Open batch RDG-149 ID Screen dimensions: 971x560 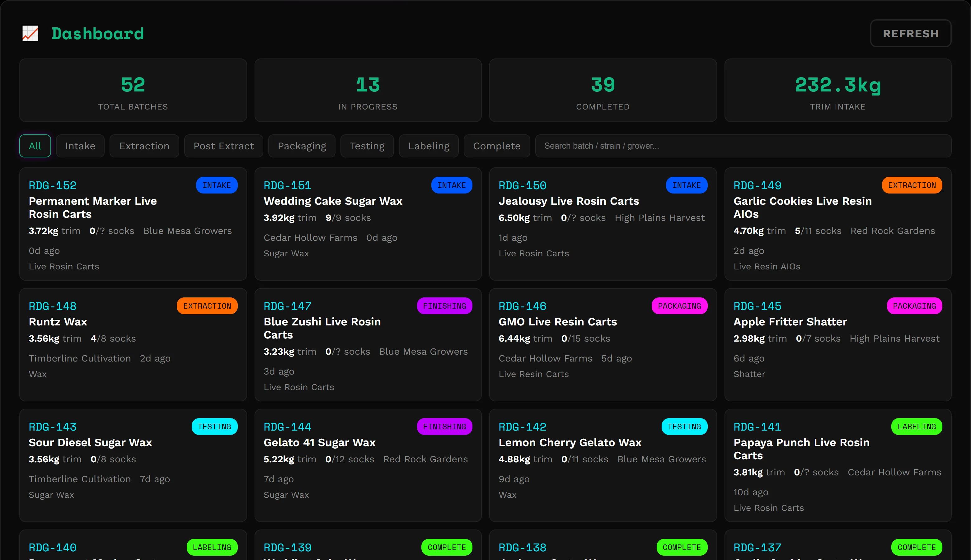pyautogui.click(x=758, y=185)
